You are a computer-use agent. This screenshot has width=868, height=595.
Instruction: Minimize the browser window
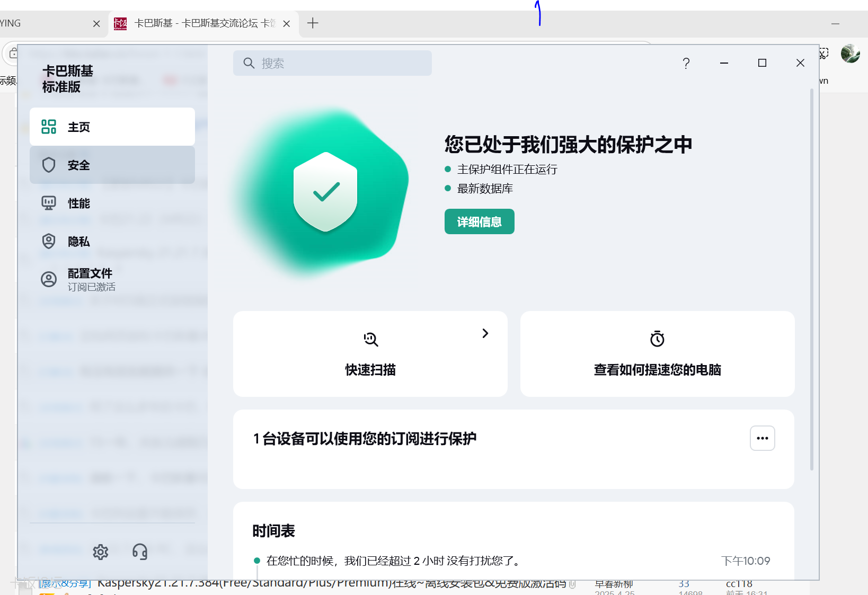835,24
